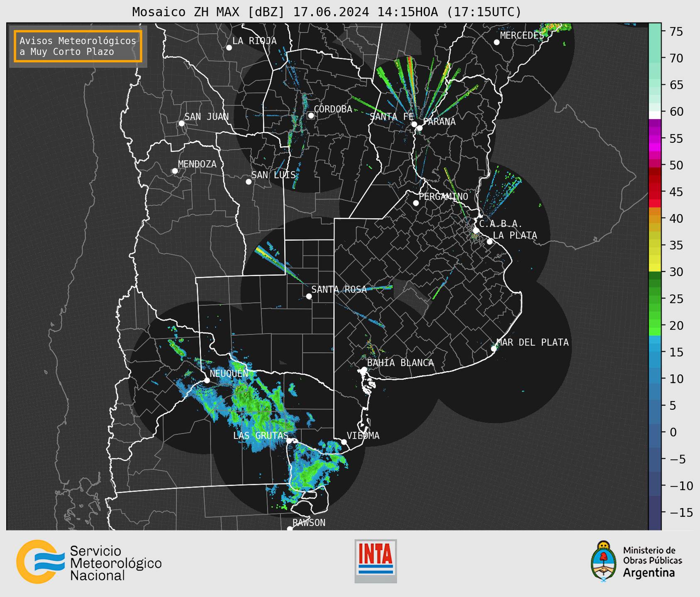The width and height of the screenshot is (700, 597).
Task: Click the magenta 55 dBZ band on colorbar
Action: tap(655, 139)
